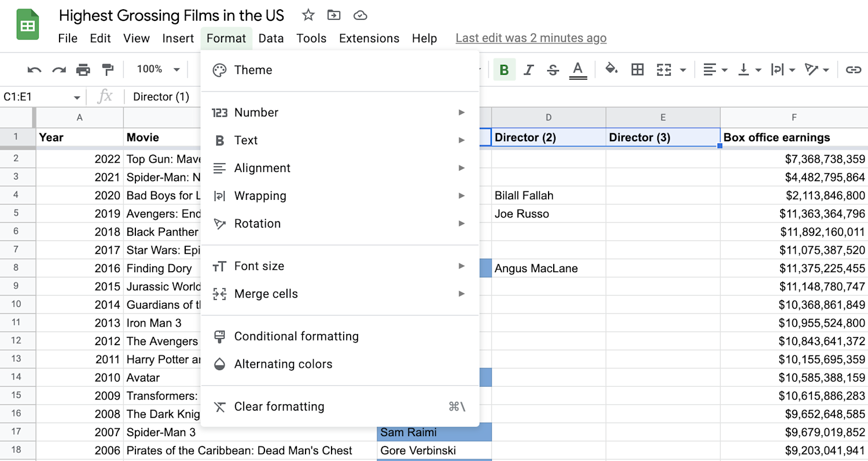Click the undo arrow in toolbar
The image size is (868, 461).
tap(34, 70)
